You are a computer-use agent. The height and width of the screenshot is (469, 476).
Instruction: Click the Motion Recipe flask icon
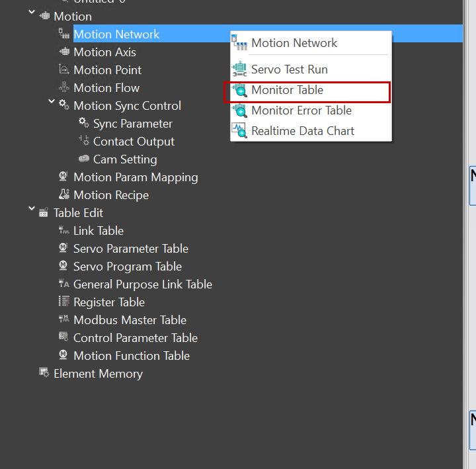[64, 195]
